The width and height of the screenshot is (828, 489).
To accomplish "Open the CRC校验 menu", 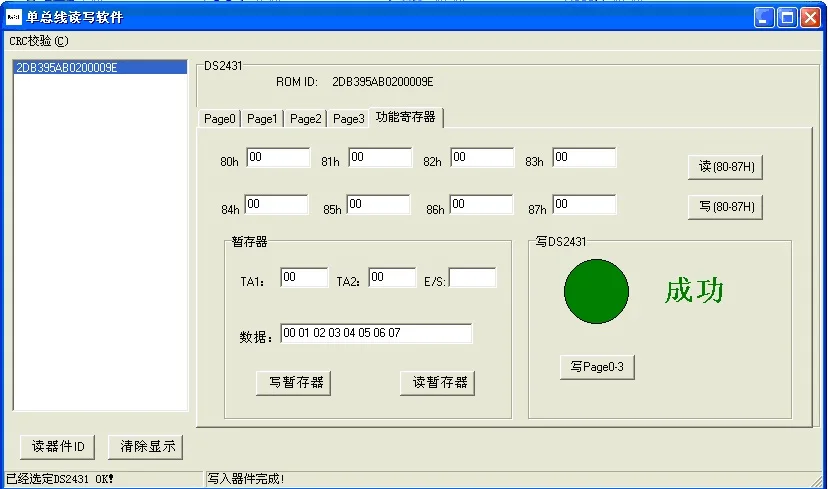I will point(40,41).
